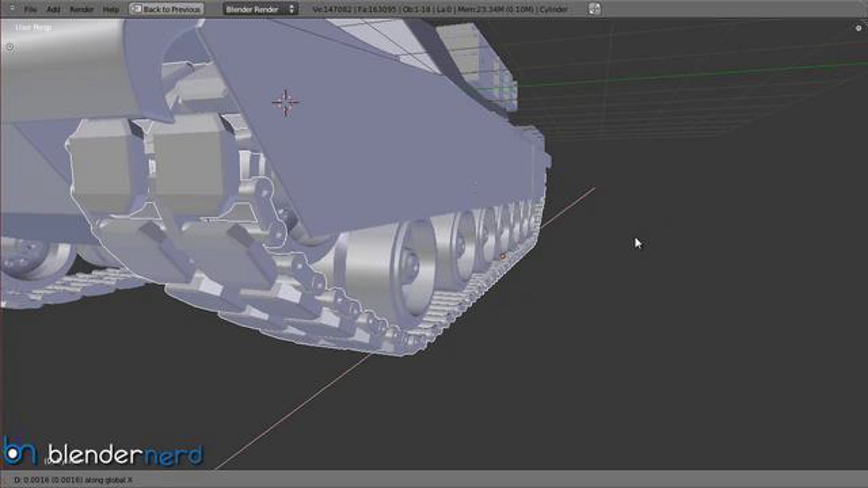The height and width of the screenshot is (488, 868).
Task: Click the scene statistics text in header
Action: (x=439, y=9)
